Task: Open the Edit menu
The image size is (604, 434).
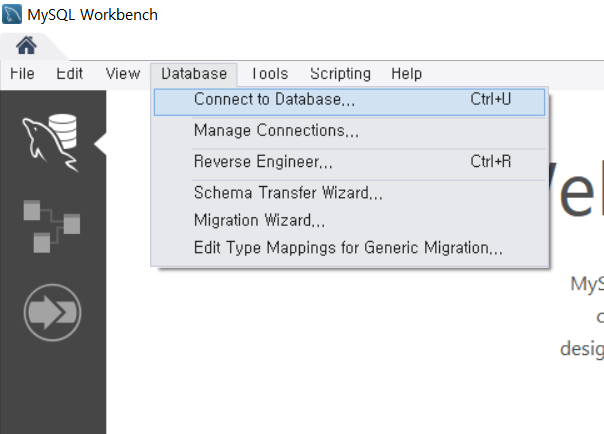Action: tap(69, 73)
